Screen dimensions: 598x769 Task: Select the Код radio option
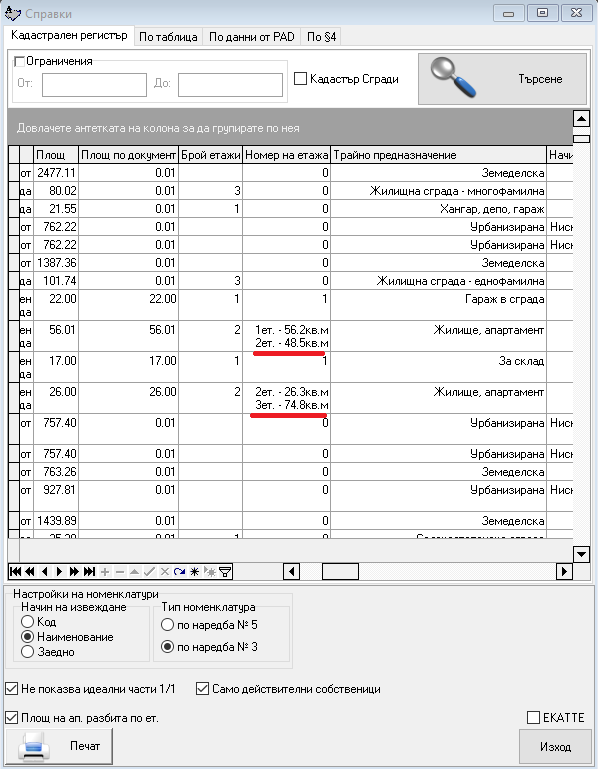pyautogui.click(x=27, y=621)
